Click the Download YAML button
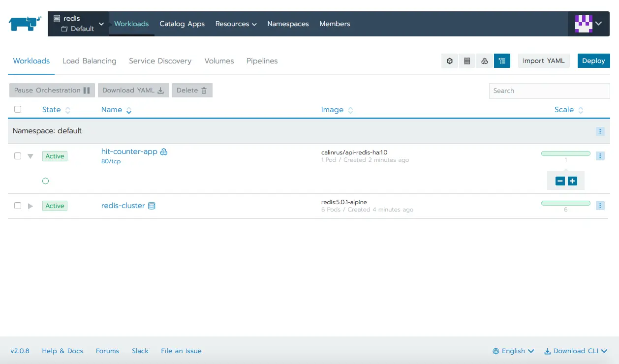The width and height of the screenshot is (619, 364). click(x=133, y=90)
